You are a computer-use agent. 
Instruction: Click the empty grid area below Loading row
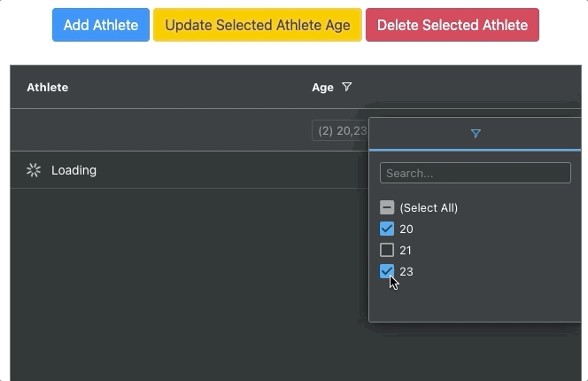(x=177, y=284)
